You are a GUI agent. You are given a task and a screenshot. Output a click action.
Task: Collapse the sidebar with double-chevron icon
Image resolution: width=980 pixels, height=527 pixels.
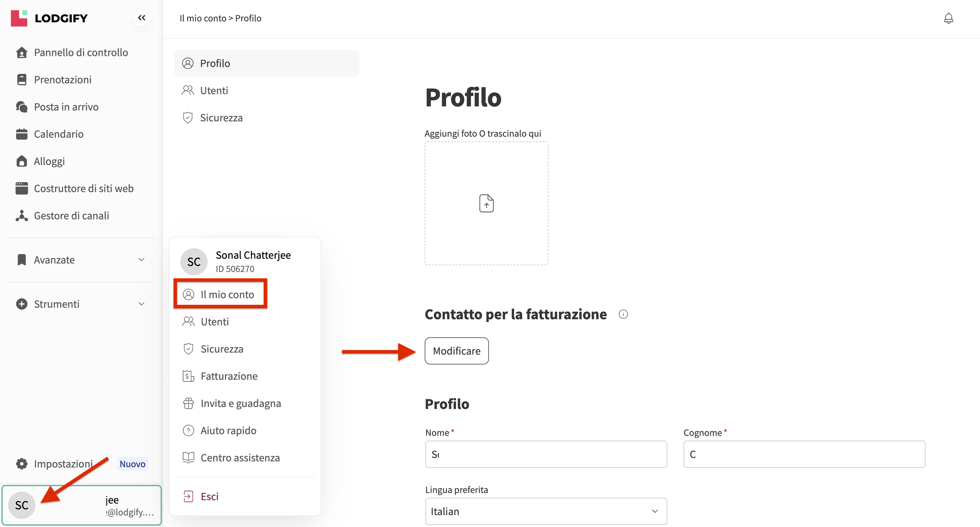(x=142, y=18)
